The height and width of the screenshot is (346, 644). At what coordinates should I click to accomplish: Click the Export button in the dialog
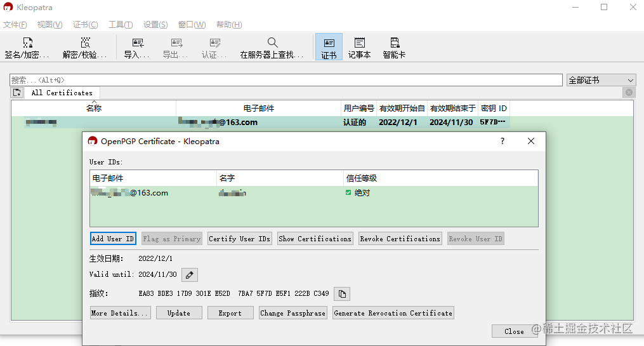[230, 313]
